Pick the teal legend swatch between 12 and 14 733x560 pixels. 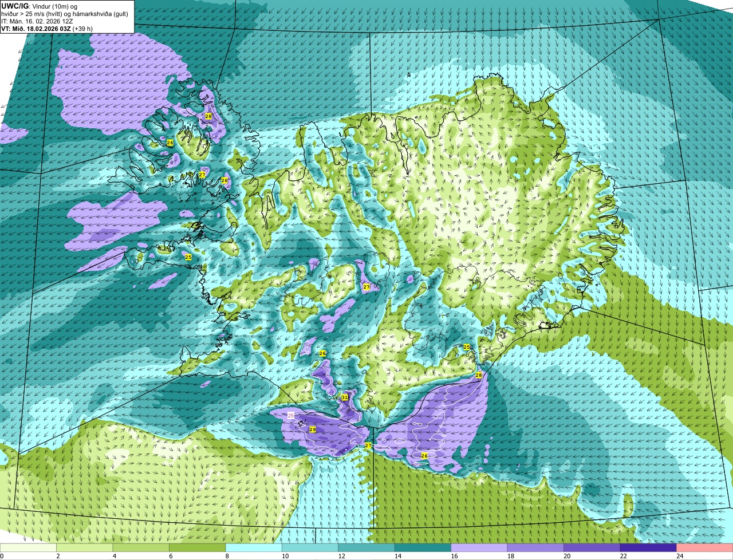point(367,547)
